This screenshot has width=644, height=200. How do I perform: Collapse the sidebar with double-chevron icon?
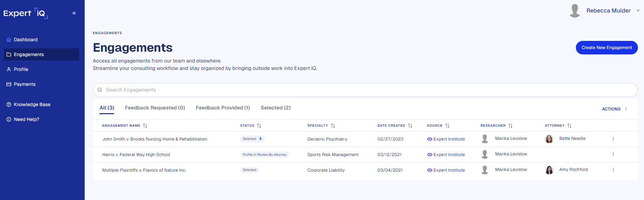(x=74, y=13)
